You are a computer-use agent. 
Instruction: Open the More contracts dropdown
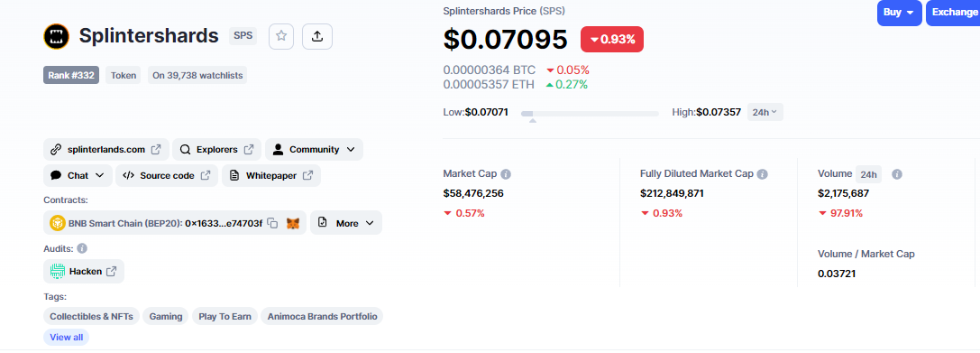click(345, 223)
